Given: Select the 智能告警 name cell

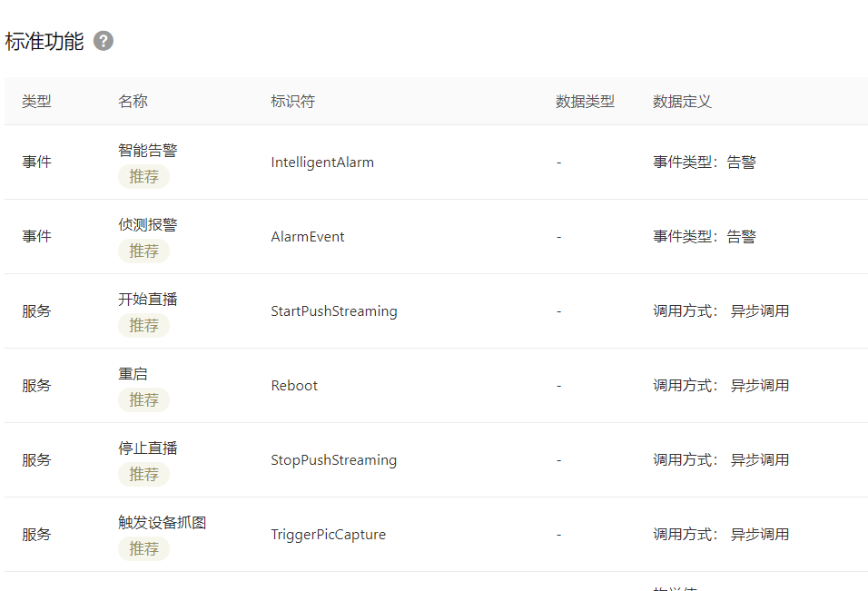Looking at the screenshot, I should (148, 150).
